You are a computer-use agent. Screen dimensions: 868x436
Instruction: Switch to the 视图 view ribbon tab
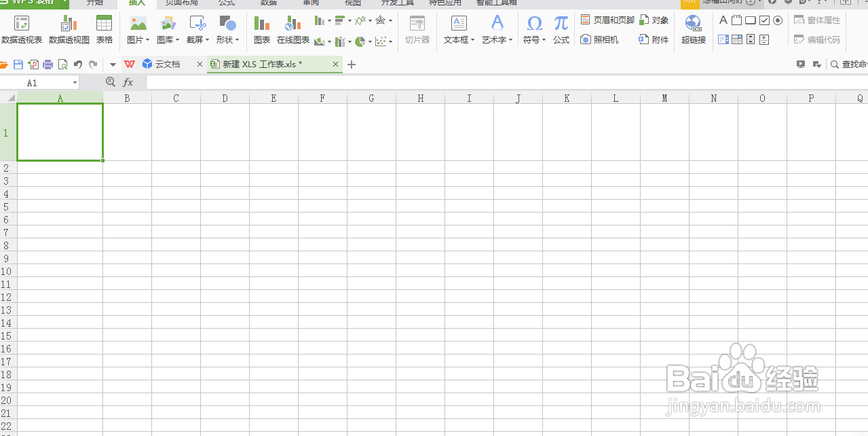click(x=353, y=3)
